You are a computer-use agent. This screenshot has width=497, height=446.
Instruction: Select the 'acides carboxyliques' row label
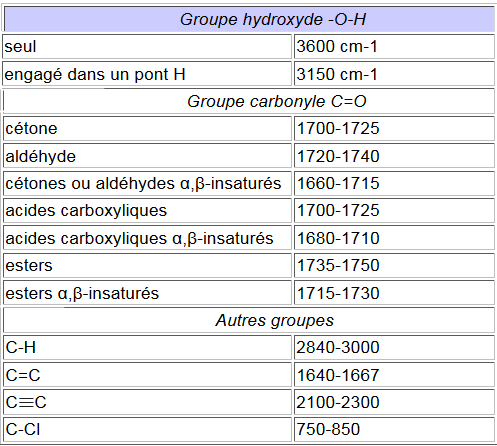coord(147,211)
